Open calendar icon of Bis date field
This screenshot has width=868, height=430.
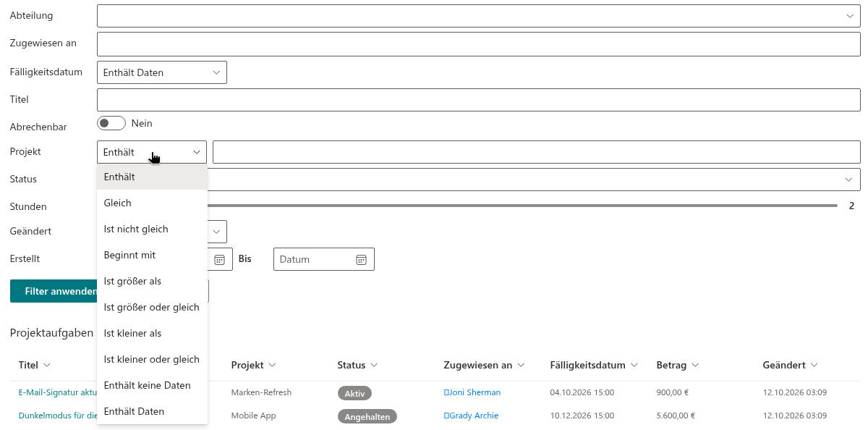362,259
